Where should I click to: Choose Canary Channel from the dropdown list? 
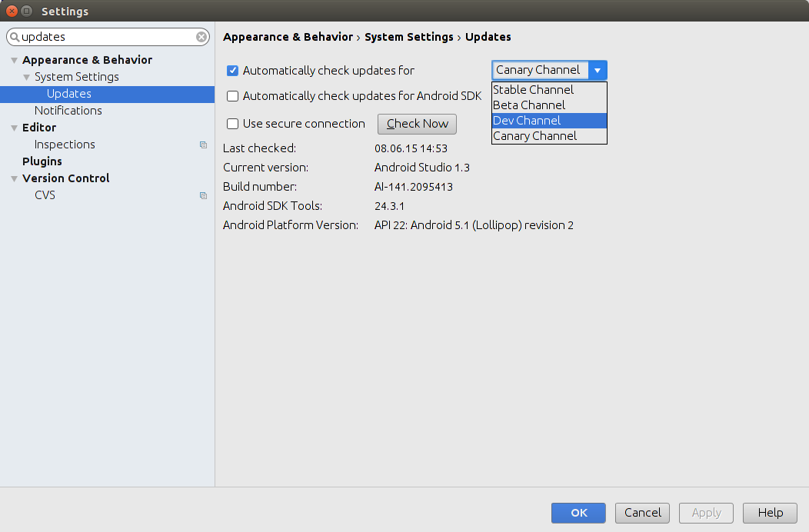[x=550, y=136]
